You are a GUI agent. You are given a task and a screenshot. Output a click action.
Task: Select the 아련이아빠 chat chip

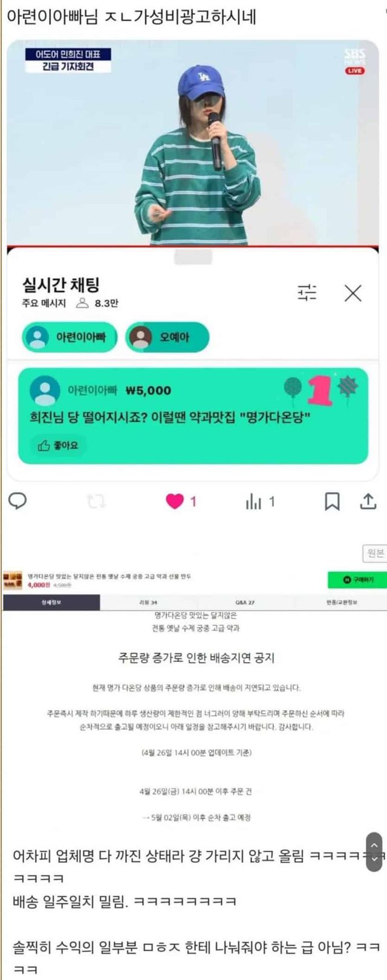click(x=69, y=337)
